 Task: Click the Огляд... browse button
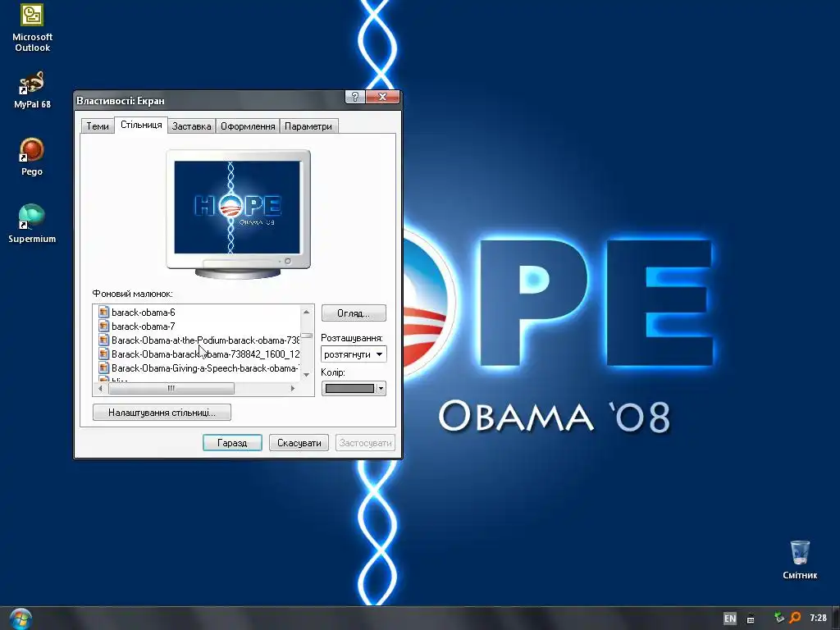354,313
